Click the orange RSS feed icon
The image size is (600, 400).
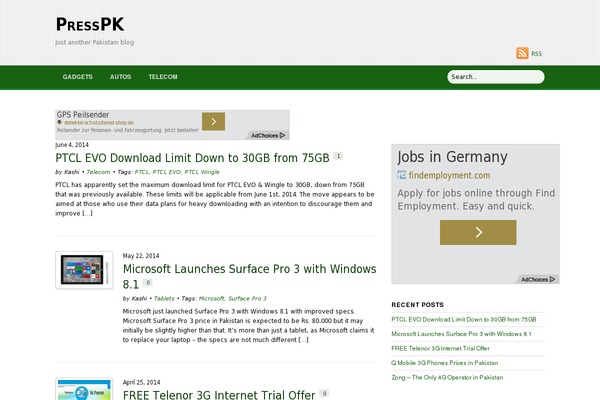tap(522, 53)
